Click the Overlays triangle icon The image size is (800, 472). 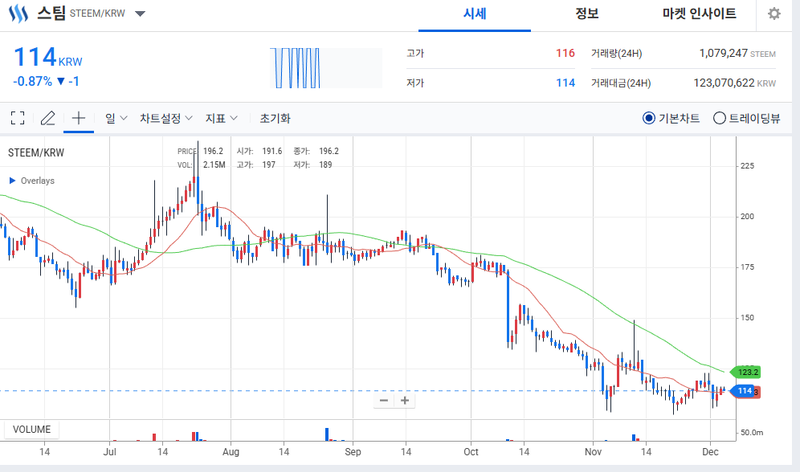(12, 181)
